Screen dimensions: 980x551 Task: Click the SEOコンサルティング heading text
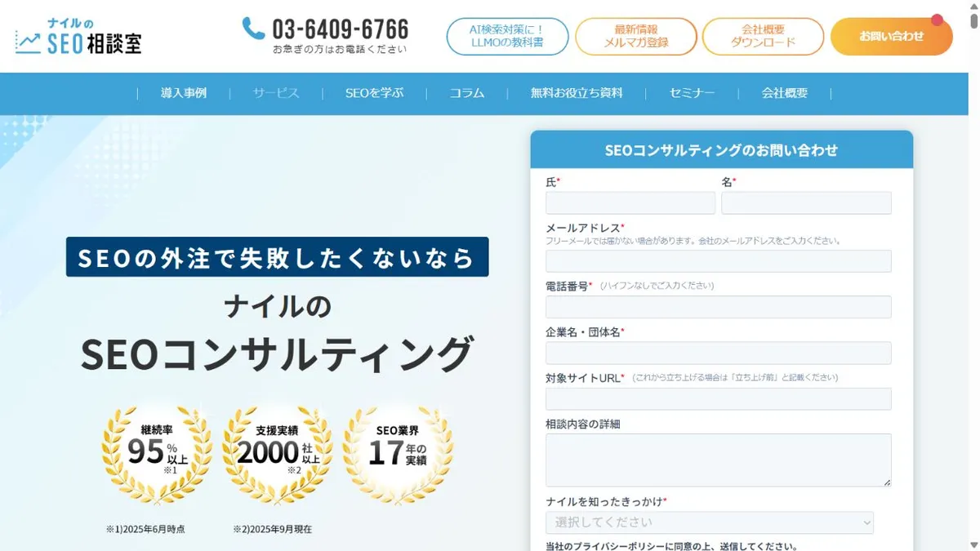tap(278, 355)
